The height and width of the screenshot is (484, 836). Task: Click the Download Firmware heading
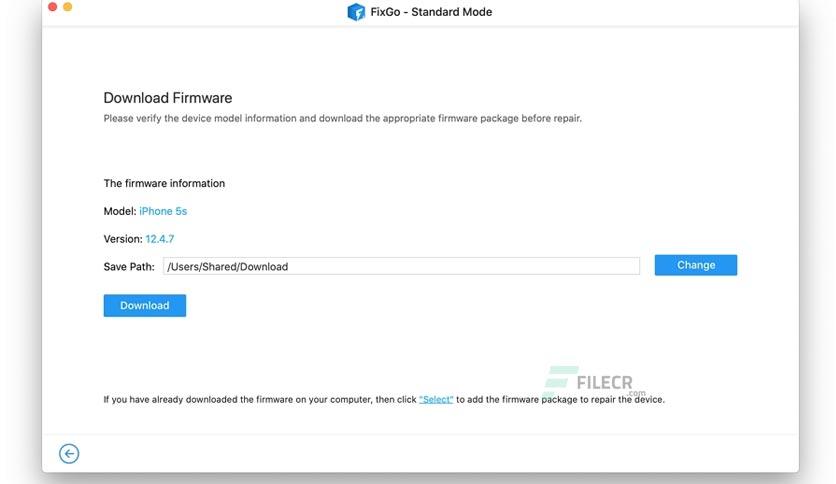click(168, 98)
